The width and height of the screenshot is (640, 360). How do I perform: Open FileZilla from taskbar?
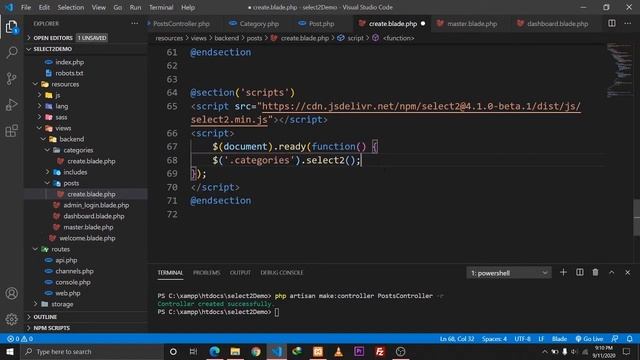[380, 351]
